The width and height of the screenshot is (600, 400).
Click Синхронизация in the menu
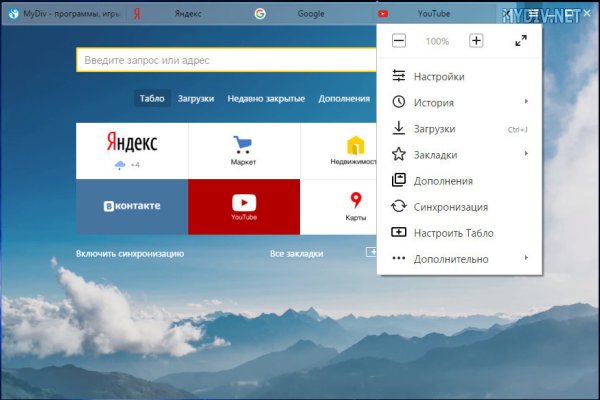tap(449, 207)
